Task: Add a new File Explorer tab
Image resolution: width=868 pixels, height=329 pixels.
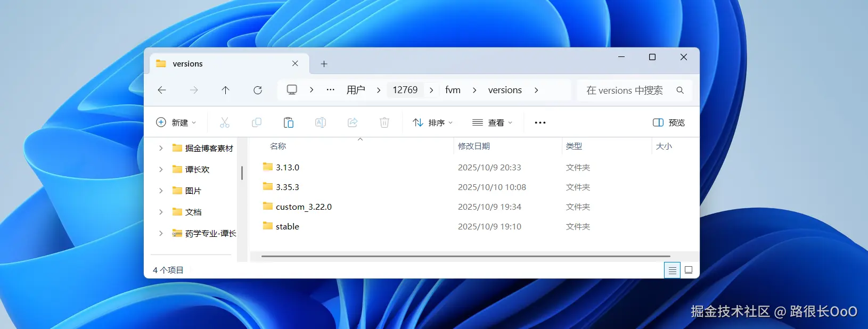Action: pyautogui.click(x=324, y=64)
